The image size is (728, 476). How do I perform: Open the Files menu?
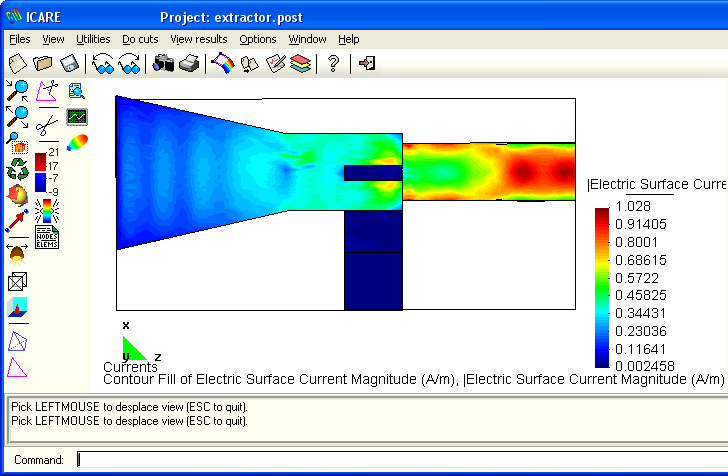(20, 39)
